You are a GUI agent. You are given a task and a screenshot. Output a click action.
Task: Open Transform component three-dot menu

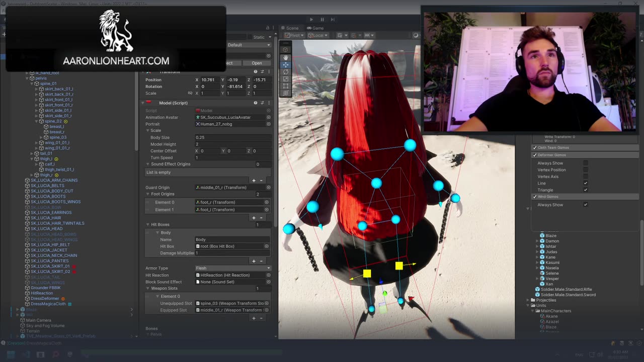(269, 72)
